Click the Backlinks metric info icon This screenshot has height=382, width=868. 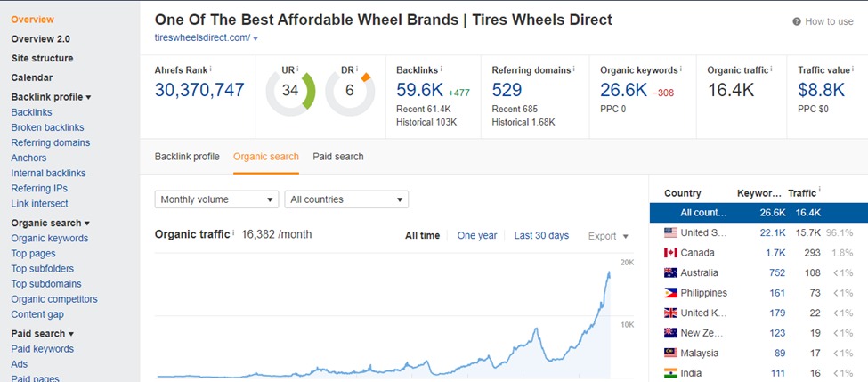pos(442,69)
